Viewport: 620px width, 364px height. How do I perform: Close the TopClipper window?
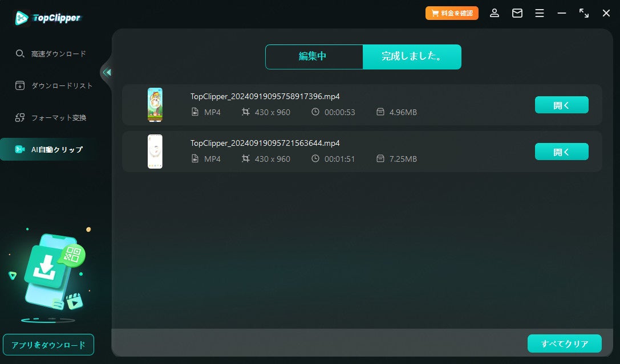tap(606, 13)
